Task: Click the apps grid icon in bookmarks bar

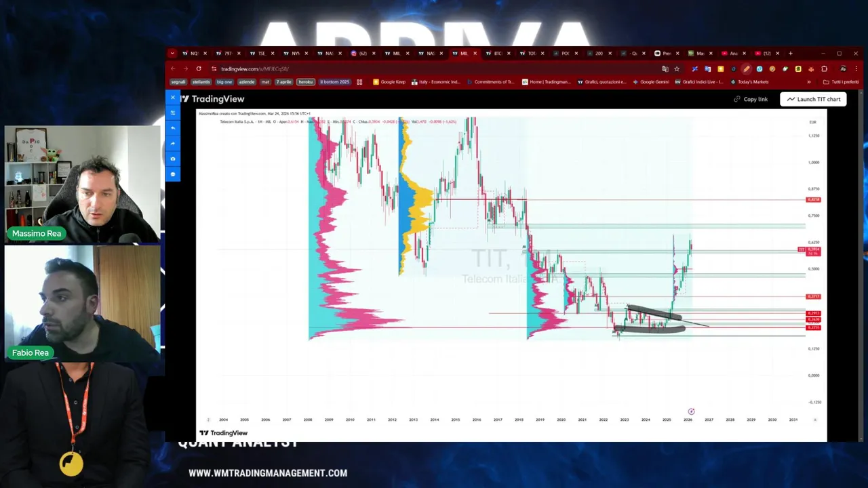Action: [359, 82]
